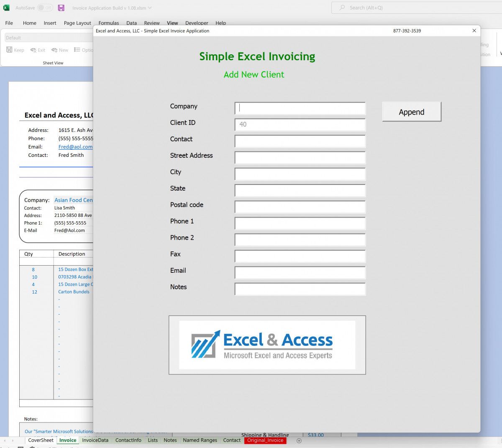Viewport: 502px width, 448px height.
Task: Click the Excel app icon in title bar
Action: [x=6, y=8]
